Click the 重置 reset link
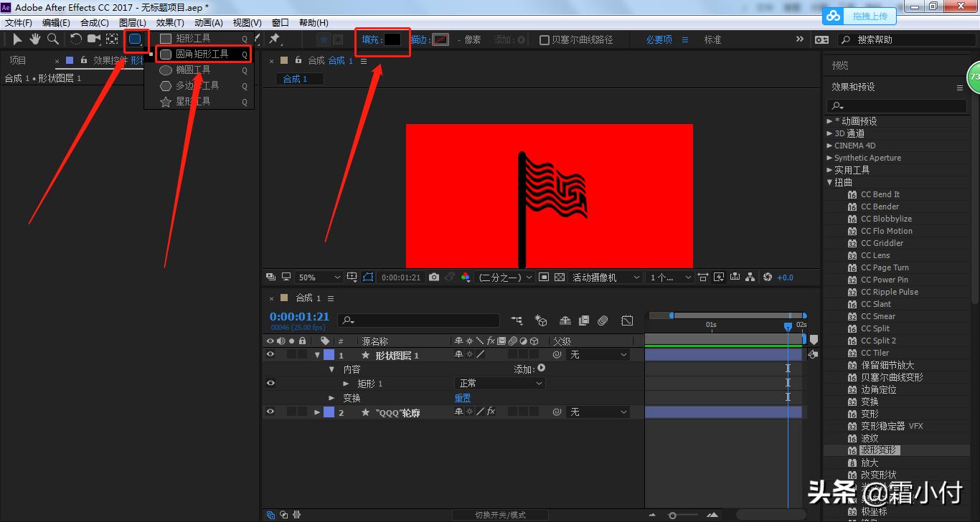The width and height of the screenshot is (980, 522). 463,398
